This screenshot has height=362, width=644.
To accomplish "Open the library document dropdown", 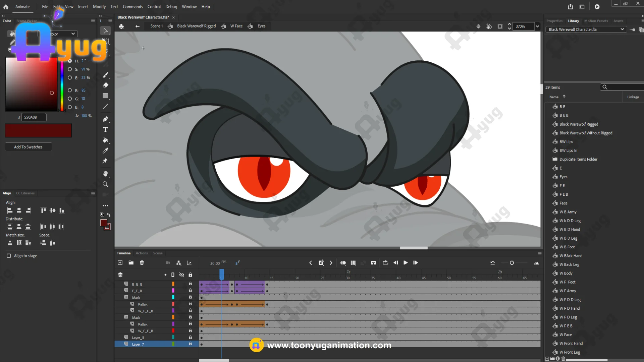I will 622,29.
